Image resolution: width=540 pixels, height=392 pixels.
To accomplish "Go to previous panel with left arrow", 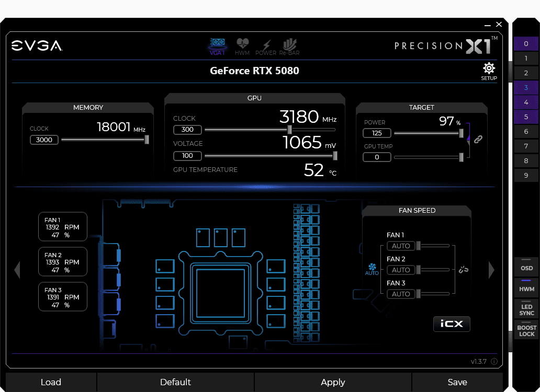I will 17,270.
